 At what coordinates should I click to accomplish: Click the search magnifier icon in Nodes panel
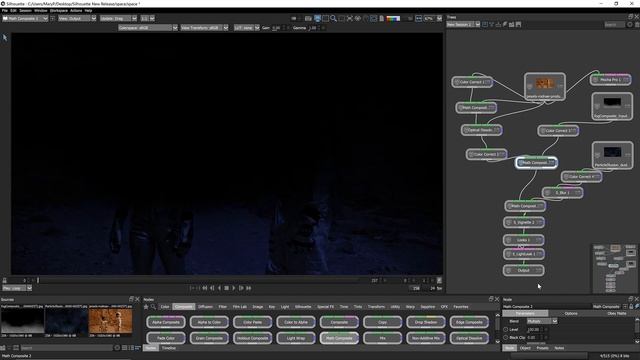coord(153,307)
